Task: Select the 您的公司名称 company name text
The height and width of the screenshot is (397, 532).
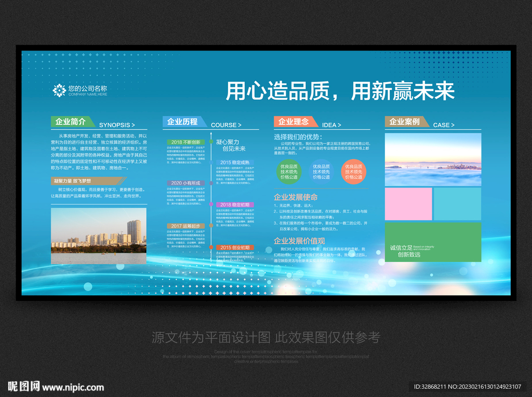Action: tap(87, 88)
